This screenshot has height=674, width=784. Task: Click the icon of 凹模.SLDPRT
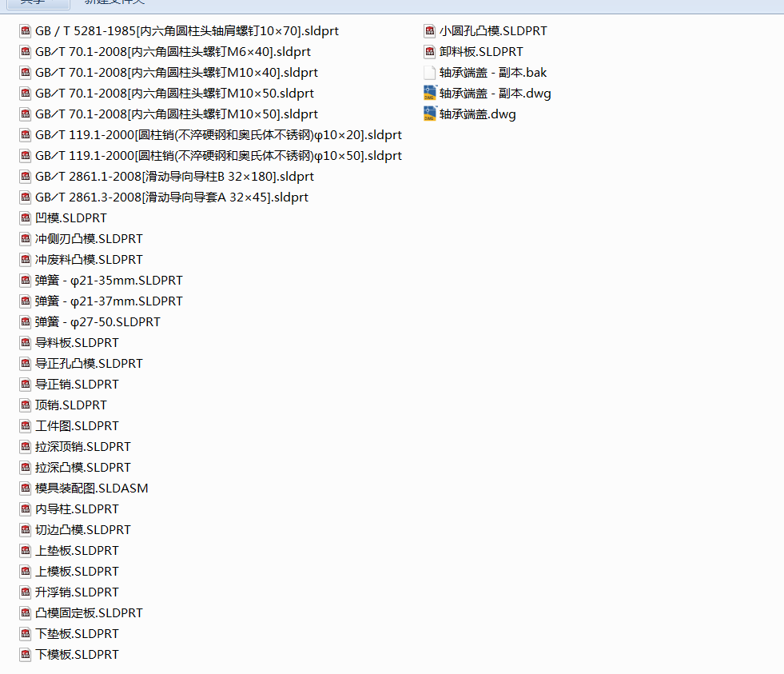[x=26, y=218]
